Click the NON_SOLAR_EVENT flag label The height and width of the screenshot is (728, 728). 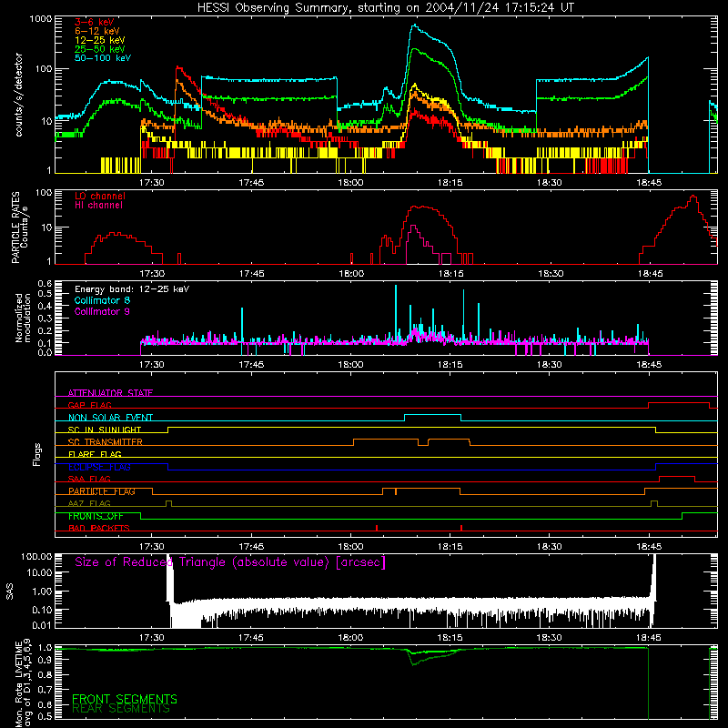pyautogui.click(x=110, y=418)
